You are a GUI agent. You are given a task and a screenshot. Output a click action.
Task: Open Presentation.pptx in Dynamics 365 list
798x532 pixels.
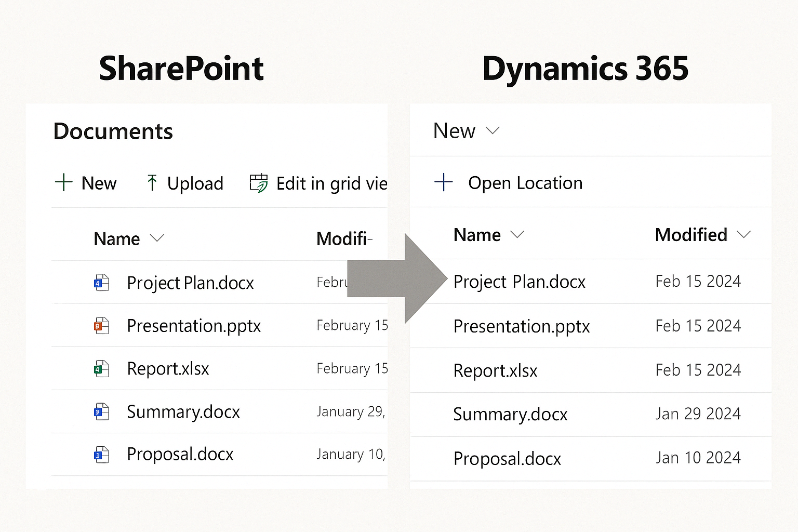coord(522,327)
